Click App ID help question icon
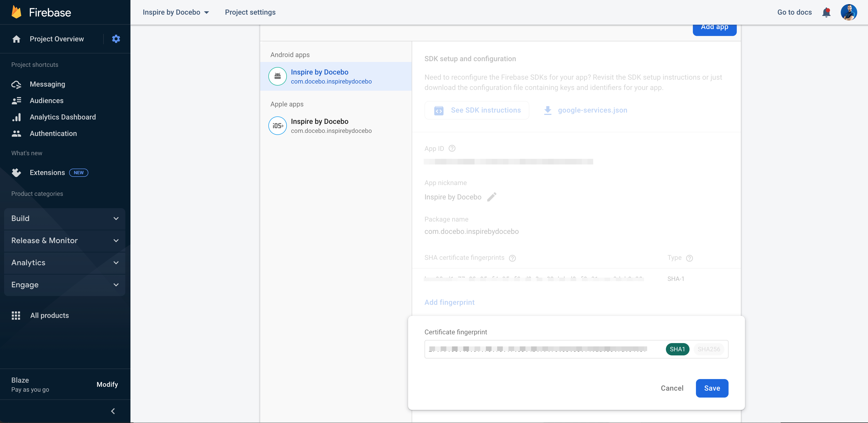The height and width of the screenshot is (423, 868). [x=452, y=149]
